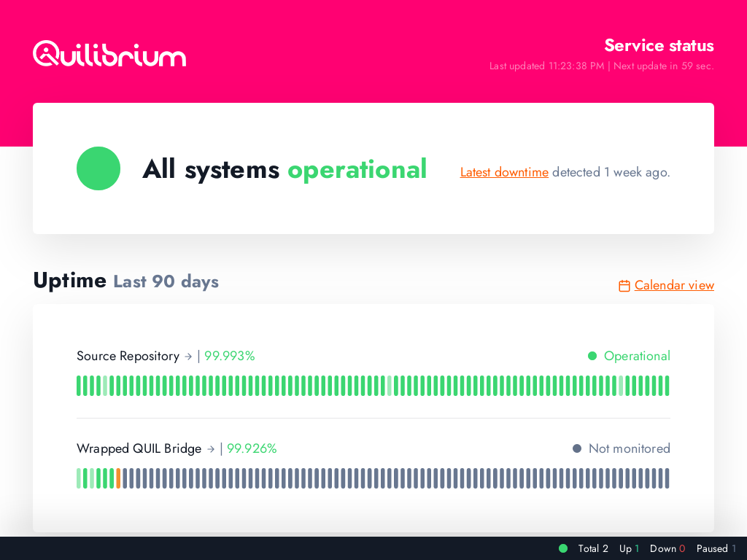Click the first light green bar of Wrapped QUIL Bridge
Image resolution: width=747 pixels, height=560 pixels.
[x=79, y=478]
